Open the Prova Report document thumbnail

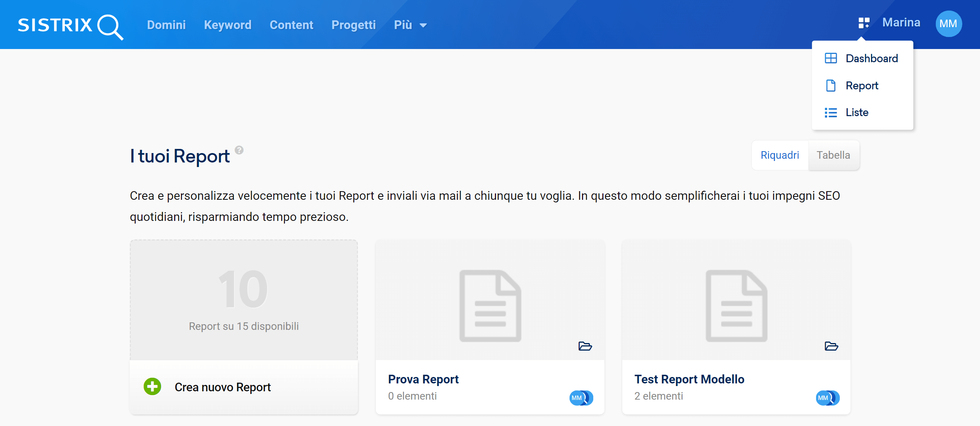pos(490,306)
